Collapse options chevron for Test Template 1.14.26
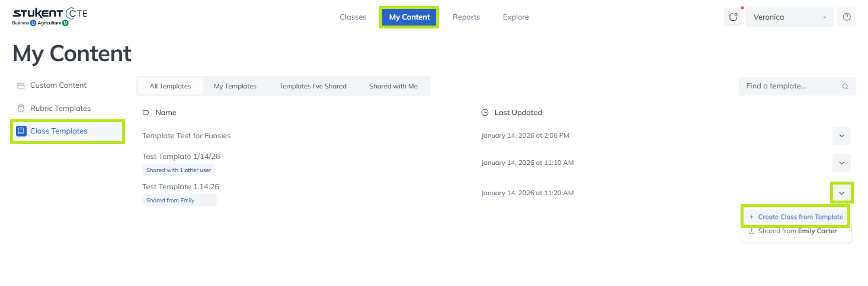The image size is (868, 286). click(841, 193)
